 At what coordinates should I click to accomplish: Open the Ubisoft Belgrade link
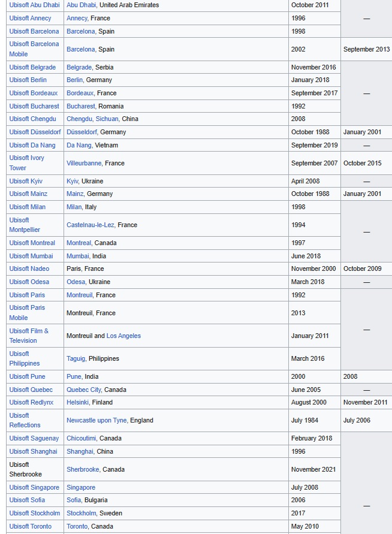pos(32,67)
